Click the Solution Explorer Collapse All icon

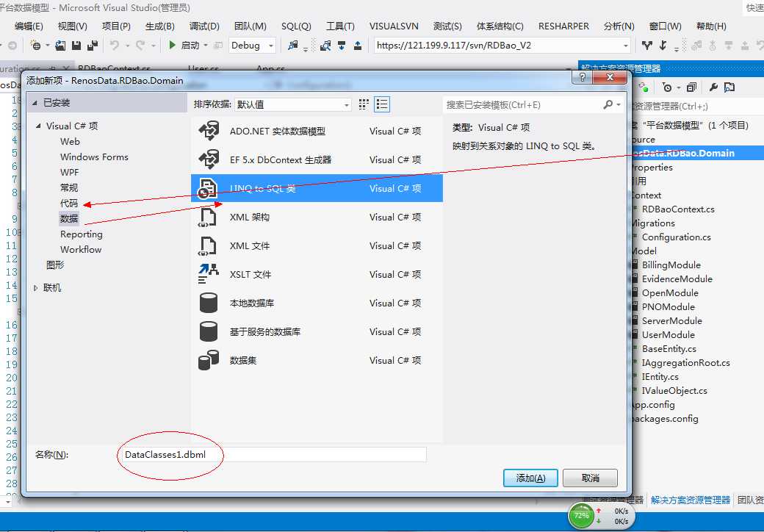point(691,87)
